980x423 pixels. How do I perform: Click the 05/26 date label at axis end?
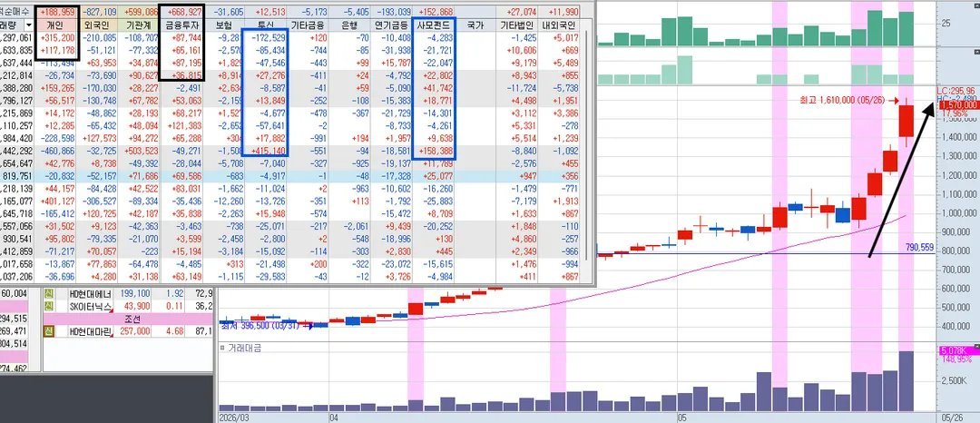(x=951, y=417)
